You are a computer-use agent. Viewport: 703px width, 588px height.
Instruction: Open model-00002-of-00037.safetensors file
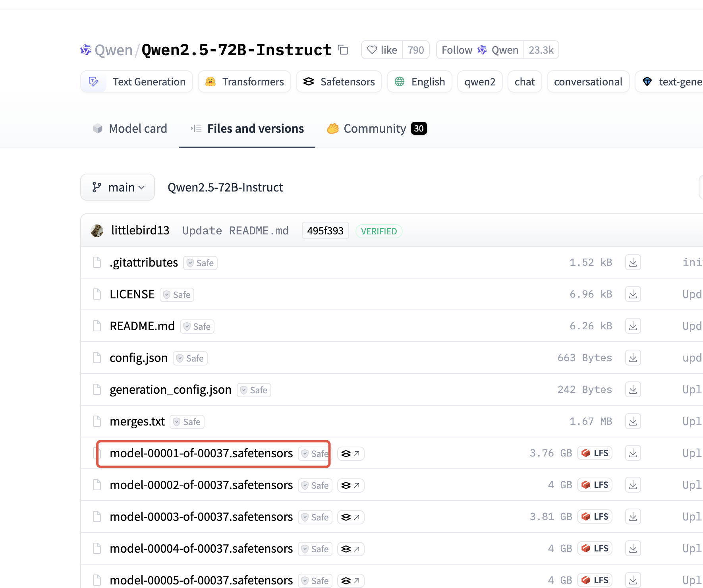[201, 485]
